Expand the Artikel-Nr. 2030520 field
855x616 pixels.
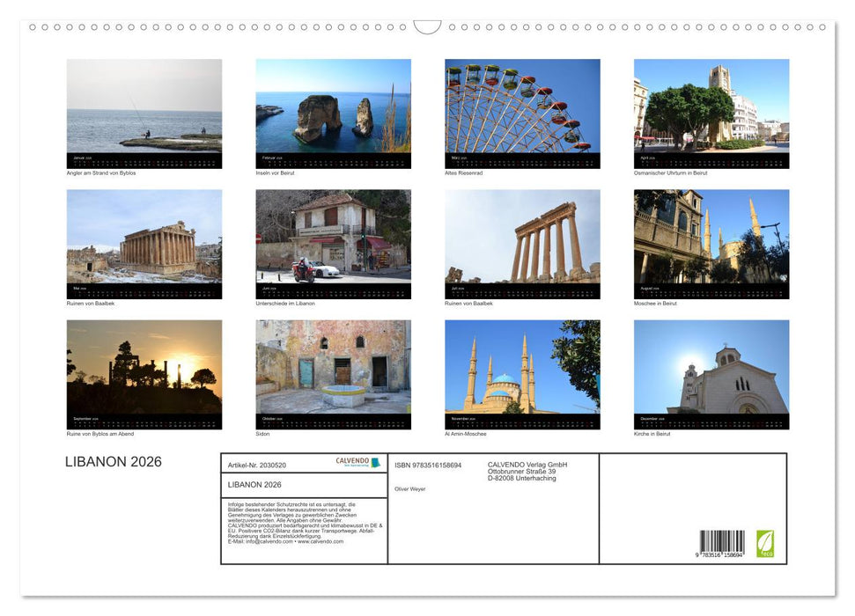(255, 465)
